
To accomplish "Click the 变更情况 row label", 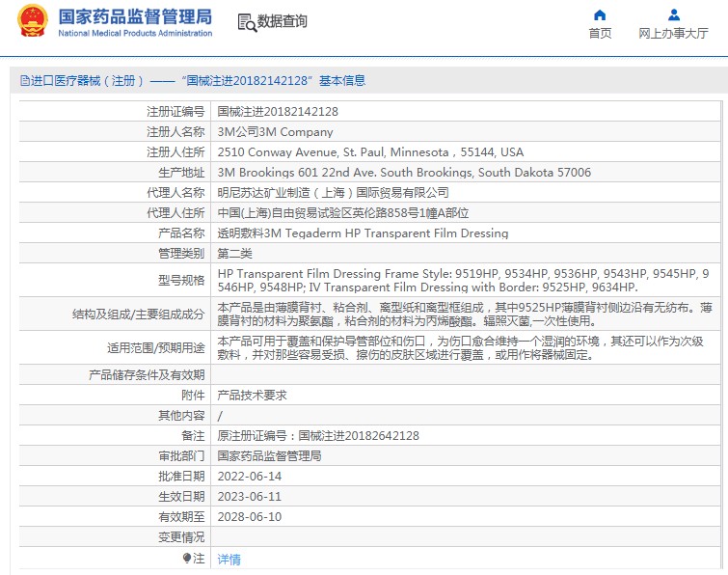I will pos(181,537).
